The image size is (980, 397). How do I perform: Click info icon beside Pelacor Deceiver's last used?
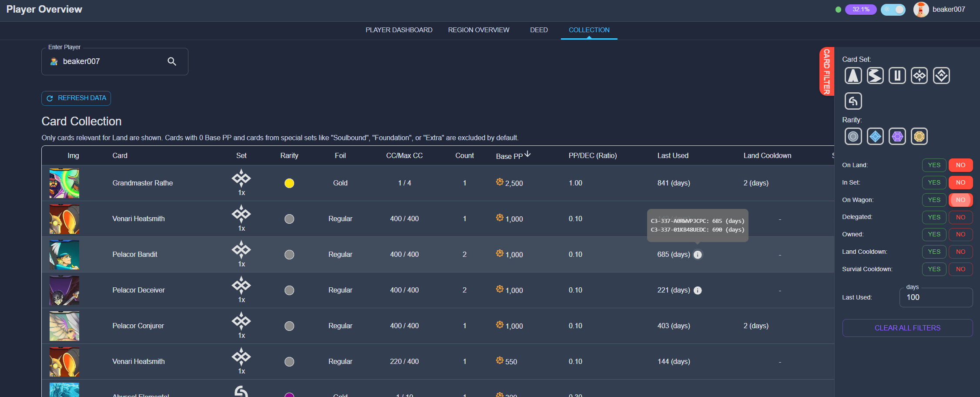pos(698,290)
